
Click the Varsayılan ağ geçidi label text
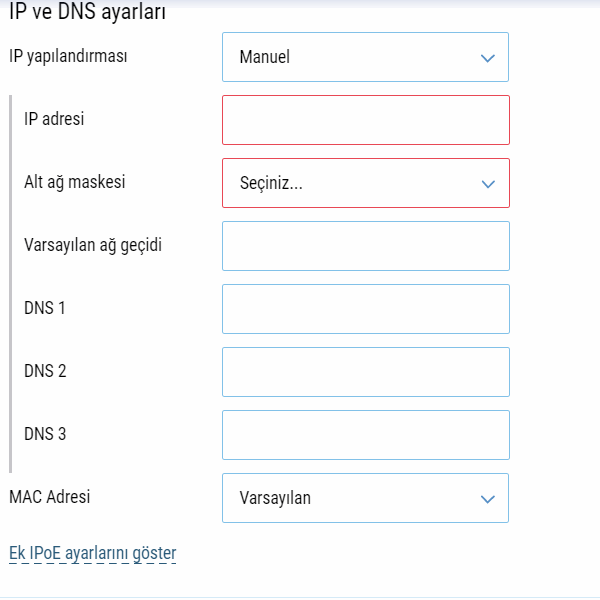click(x=92, y=245)
